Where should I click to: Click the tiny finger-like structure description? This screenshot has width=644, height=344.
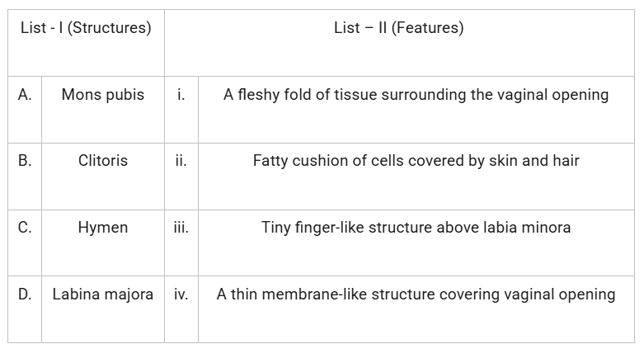(416, 227)
